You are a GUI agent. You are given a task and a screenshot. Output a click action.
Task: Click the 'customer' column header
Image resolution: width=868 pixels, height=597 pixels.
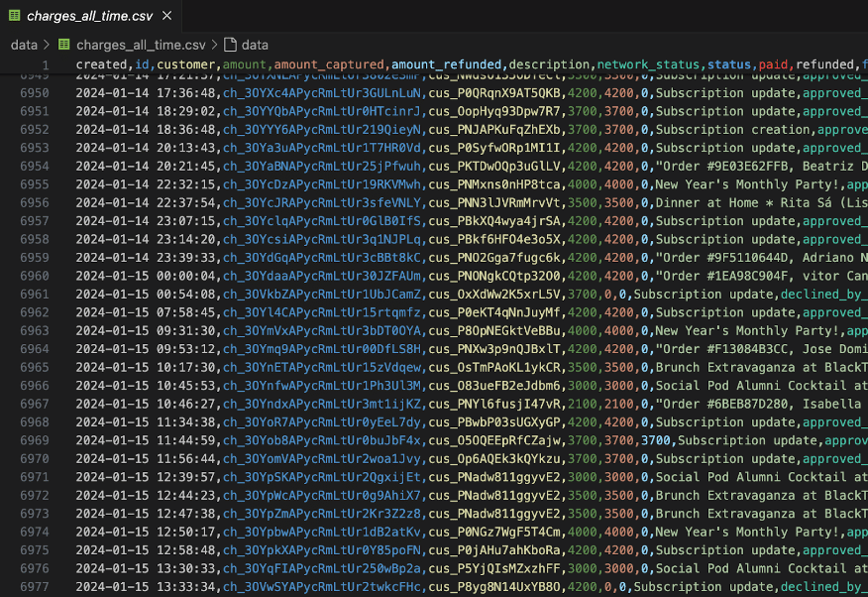tap(185, 64)
